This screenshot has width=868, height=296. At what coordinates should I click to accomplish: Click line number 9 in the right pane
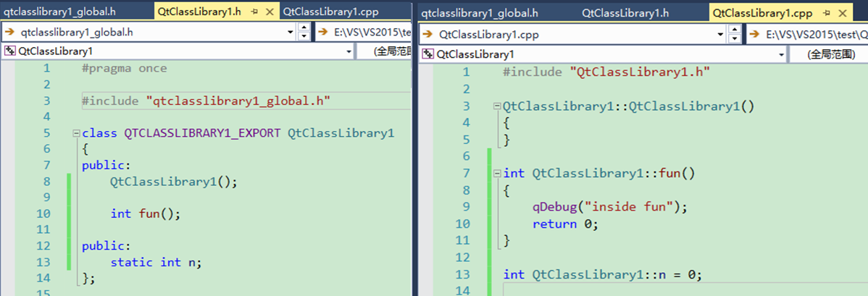(466, 207)
